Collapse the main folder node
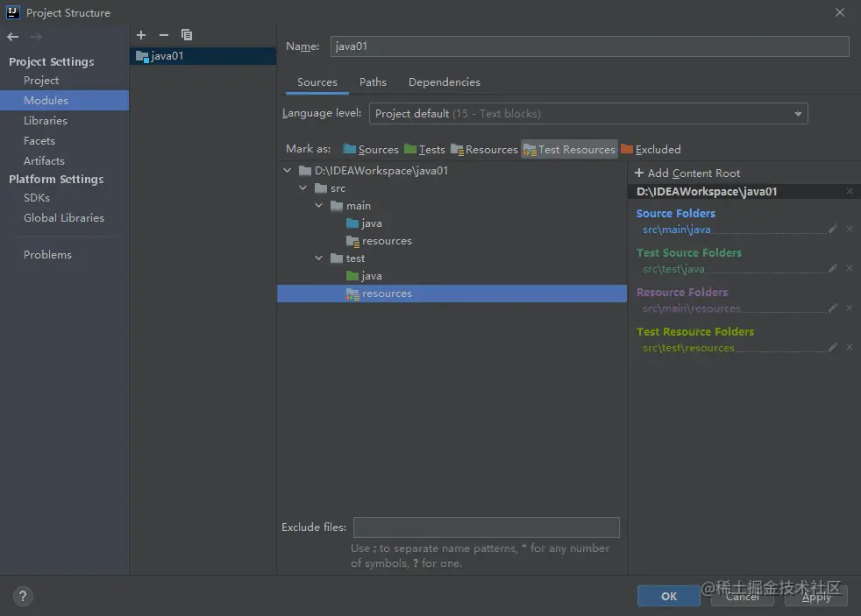The width and height of the screenshot is (861, 616). [x=319, y=206]
